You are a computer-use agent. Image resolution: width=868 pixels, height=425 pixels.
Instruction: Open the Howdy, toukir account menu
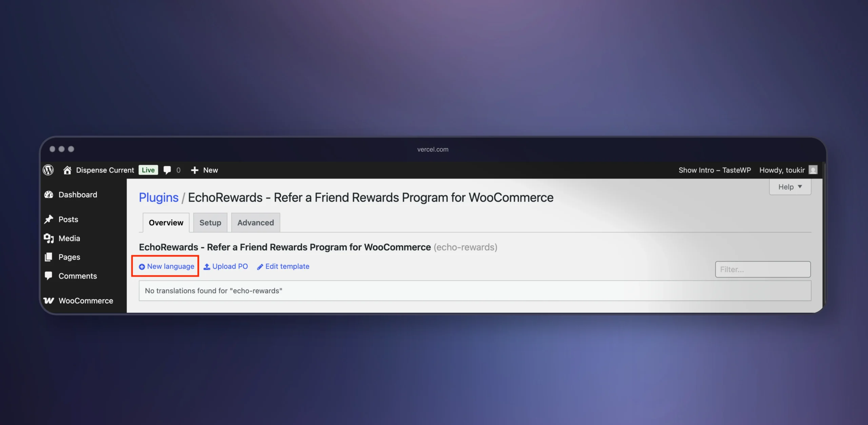click(782, 170)
